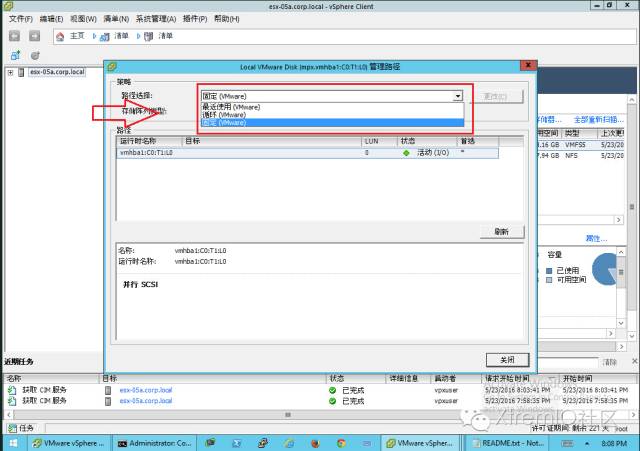Close the manage paths dialog with X
640x451 pixels.
[x=528, y=65]
